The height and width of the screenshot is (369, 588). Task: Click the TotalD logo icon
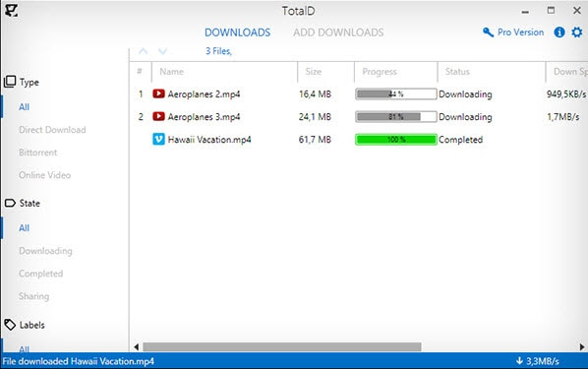point(11,10)
